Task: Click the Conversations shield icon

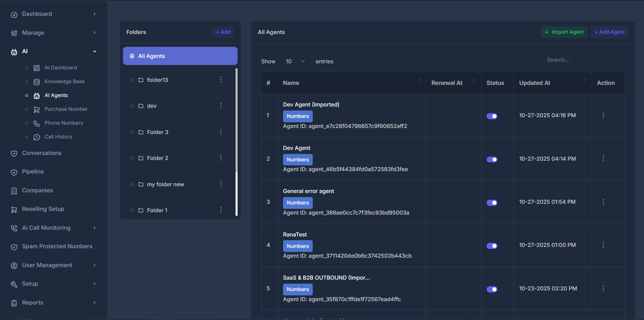Action: coord(14,154)
